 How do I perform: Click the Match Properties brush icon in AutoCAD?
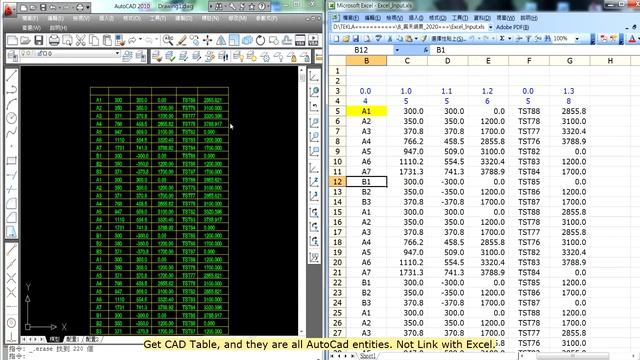(x=119, y=40)
